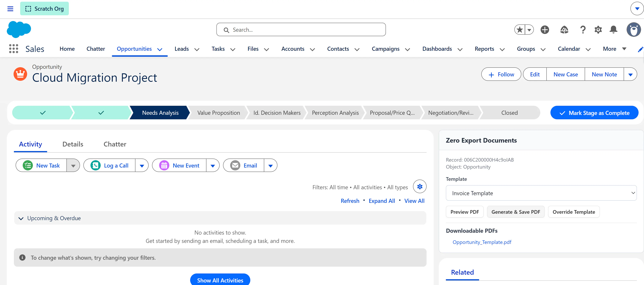Open the App Launcher grid icon
644x285 pixels.
click(14, 49)
